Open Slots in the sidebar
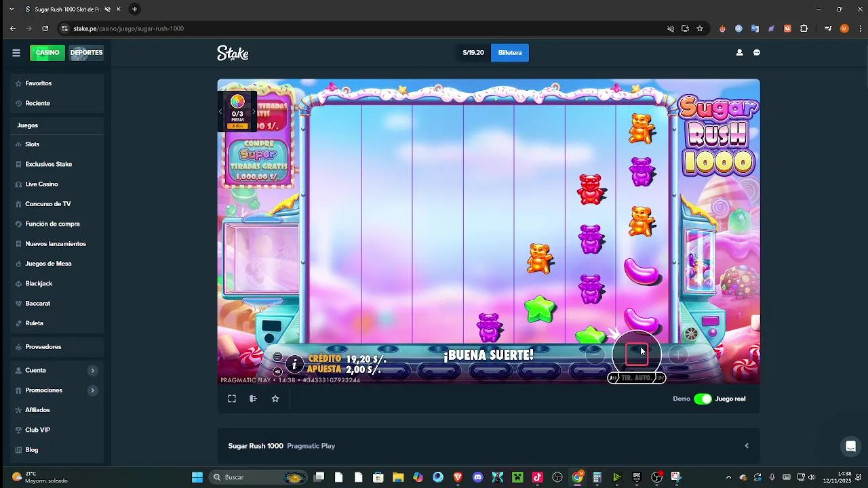 point(58,144)
